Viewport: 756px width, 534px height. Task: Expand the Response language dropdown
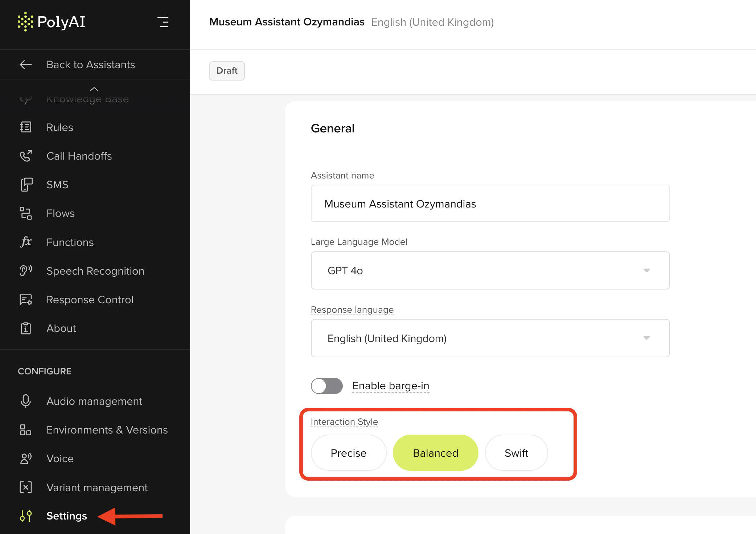[x=490, y=338]
